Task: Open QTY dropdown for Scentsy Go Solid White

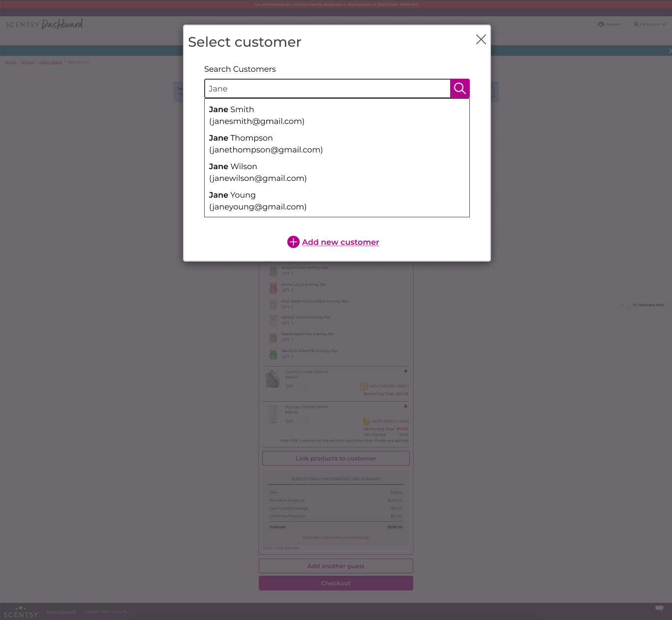Action: (302, 421)
